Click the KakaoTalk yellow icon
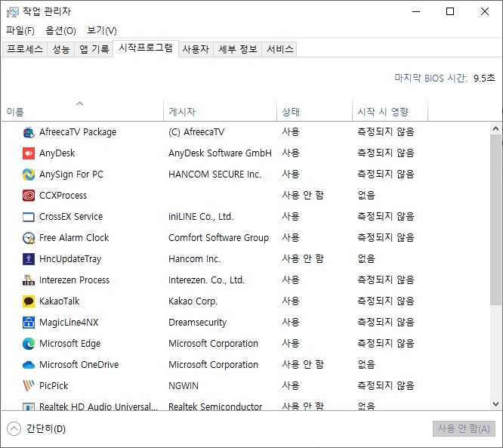Image resolution: width=503 pixels, height=448 pixels. pos(29,301)
